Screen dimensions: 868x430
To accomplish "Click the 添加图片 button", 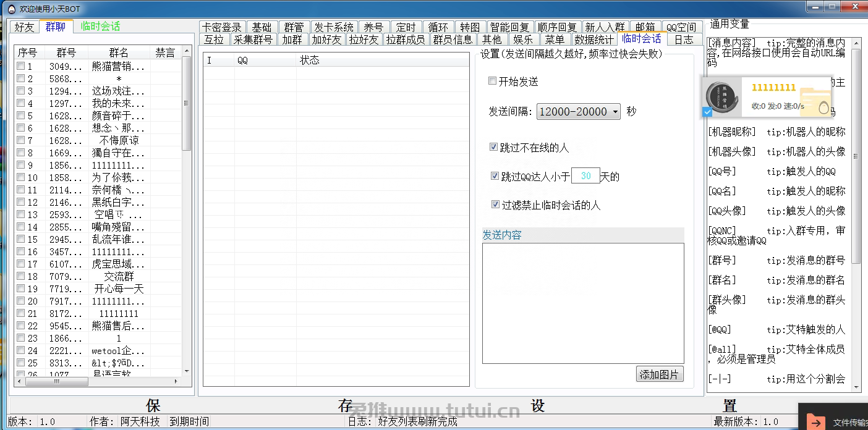I will click(659, 374).
